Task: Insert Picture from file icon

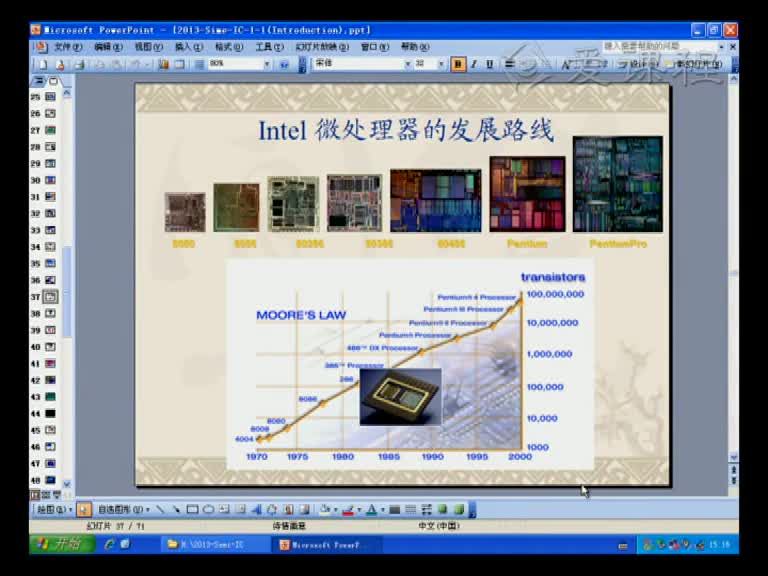Action: pyautogui.click(x=305, y=509)
